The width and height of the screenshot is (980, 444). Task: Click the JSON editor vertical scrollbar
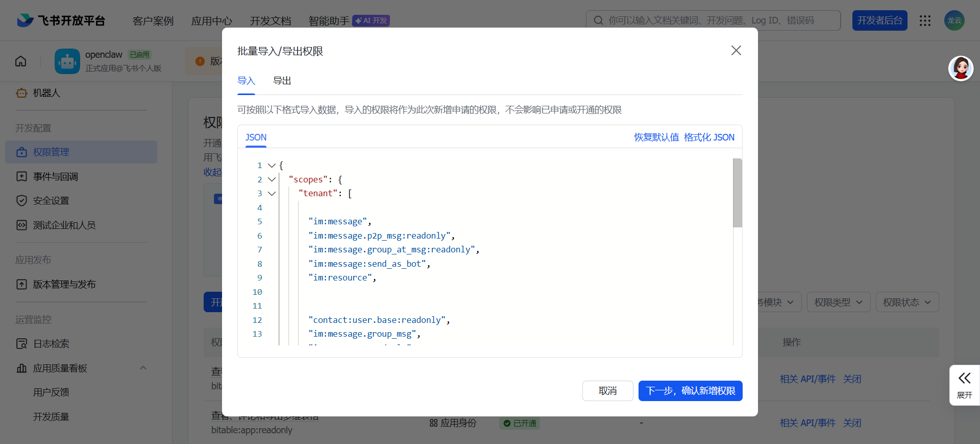click(x=737, y=193)
